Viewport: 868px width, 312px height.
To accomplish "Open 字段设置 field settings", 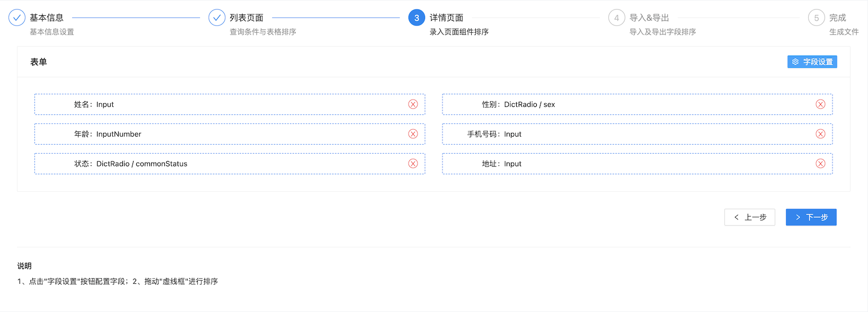I will click(812, 62).
